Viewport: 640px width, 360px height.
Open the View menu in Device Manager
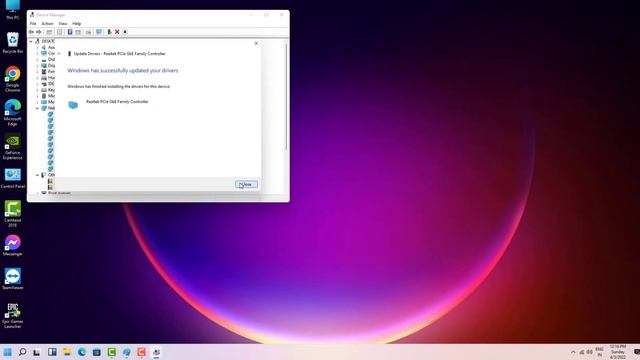click(x=63, y=24)
